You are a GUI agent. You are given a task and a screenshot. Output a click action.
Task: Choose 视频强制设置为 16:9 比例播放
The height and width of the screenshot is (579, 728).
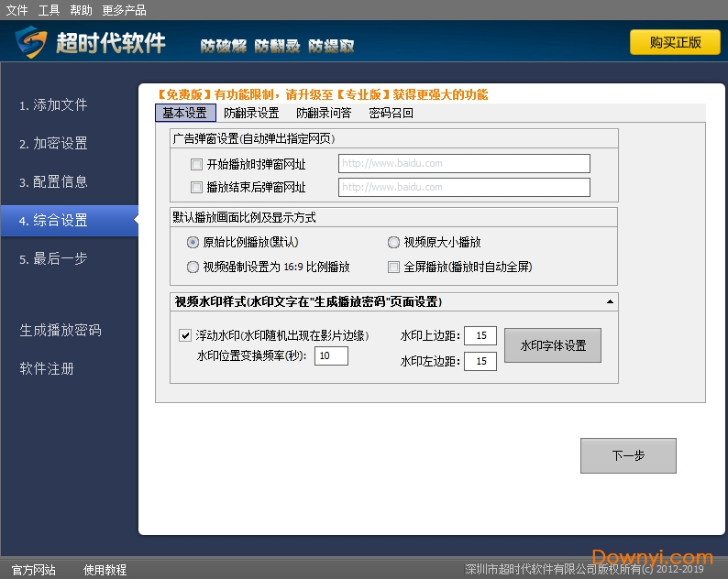193,268
